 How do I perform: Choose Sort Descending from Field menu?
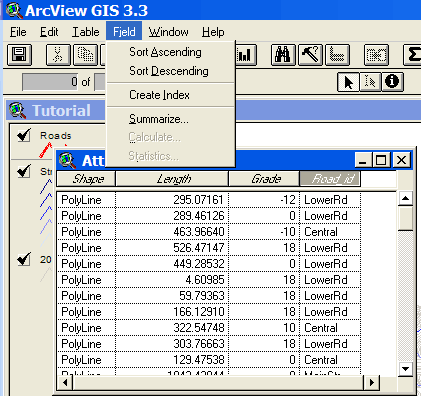[170, 71]
